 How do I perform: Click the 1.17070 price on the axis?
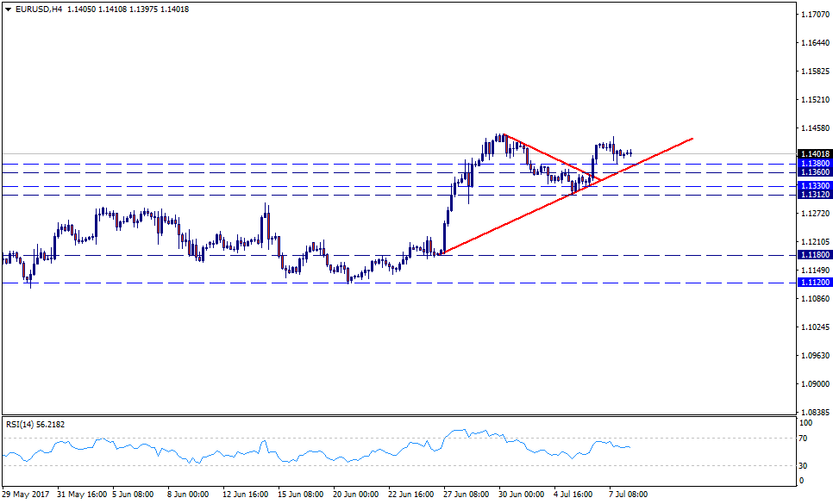coord(814,15)
